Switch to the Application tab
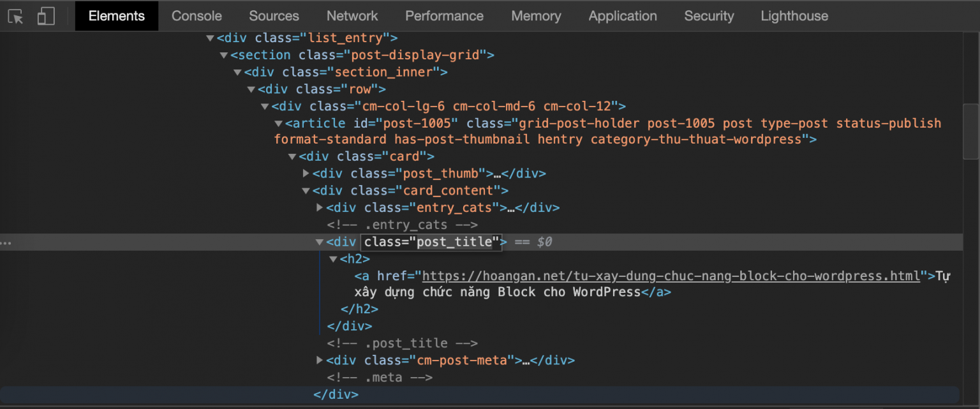The height and width of the screenshot is (409, 980). pyautogui.click(x=623, y=16)
